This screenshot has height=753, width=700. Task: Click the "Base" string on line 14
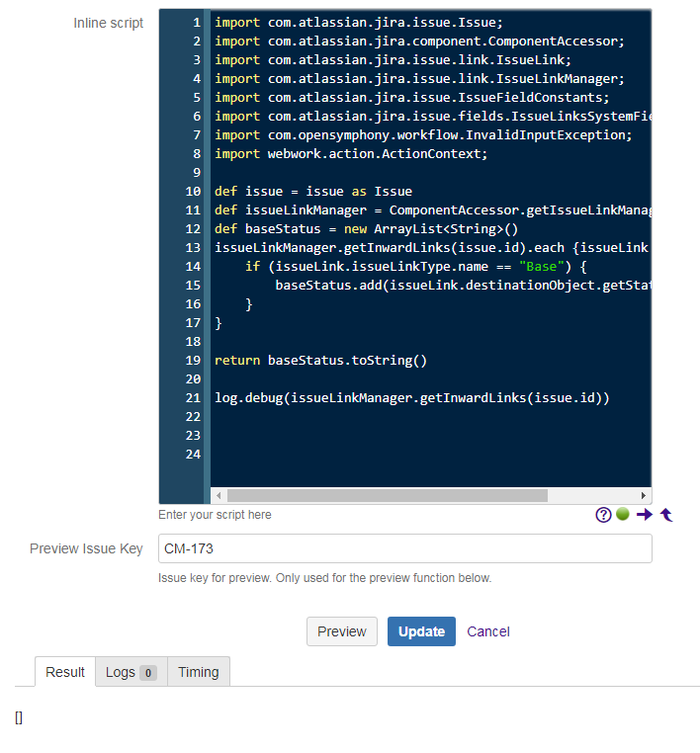click(x=541, y=267)
